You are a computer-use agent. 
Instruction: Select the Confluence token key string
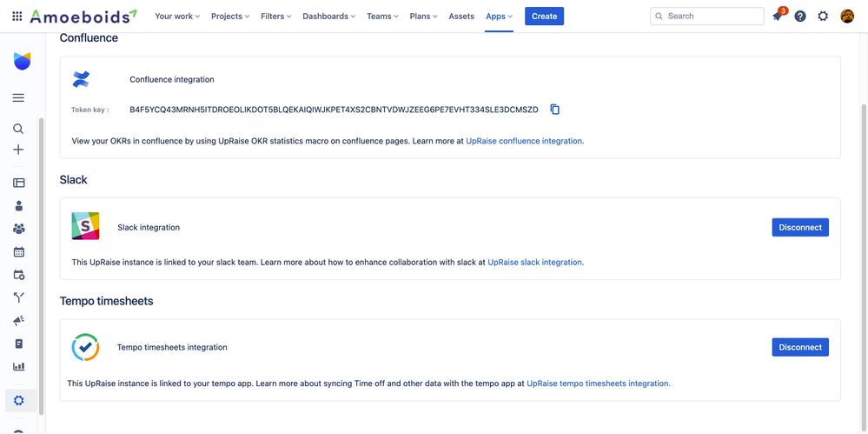[334, 110]
